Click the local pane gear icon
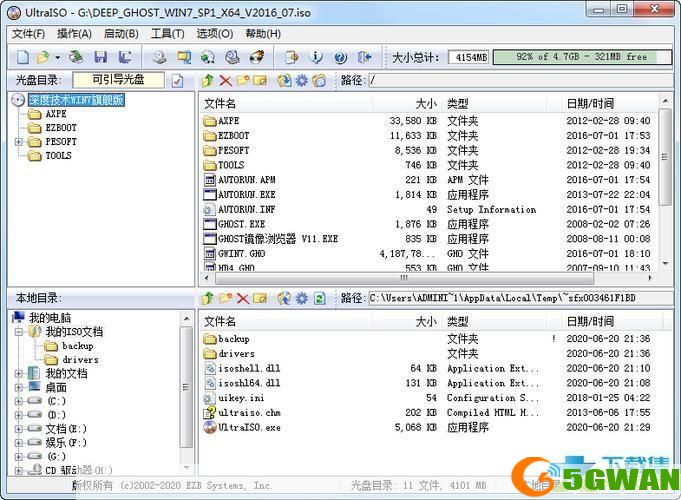Viewport: 681px width, 500px height. tap(301, 298)
